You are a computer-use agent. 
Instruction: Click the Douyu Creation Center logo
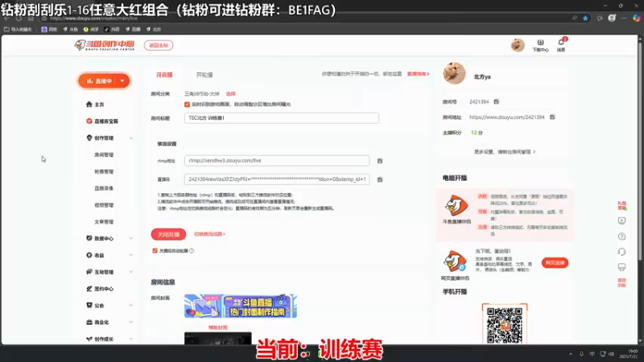point(105,45)
